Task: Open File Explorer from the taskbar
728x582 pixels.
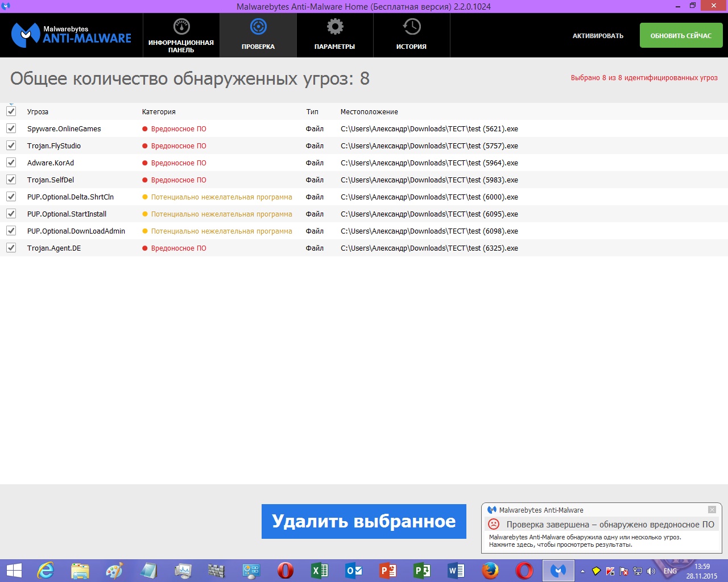Action: (x=80, y=570)
